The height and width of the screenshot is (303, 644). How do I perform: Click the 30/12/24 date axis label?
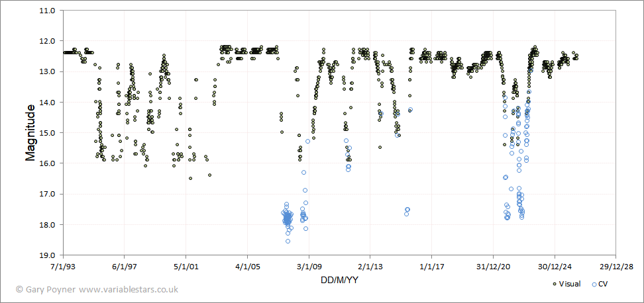(x=554, y=267)
